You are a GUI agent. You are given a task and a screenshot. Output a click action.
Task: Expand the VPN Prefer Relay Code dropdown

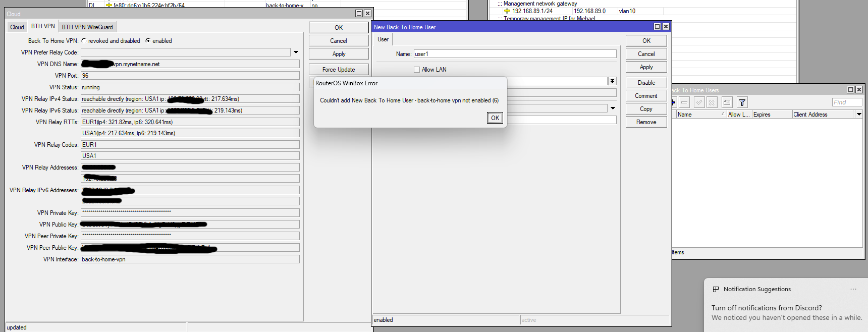tap(296, 52)
